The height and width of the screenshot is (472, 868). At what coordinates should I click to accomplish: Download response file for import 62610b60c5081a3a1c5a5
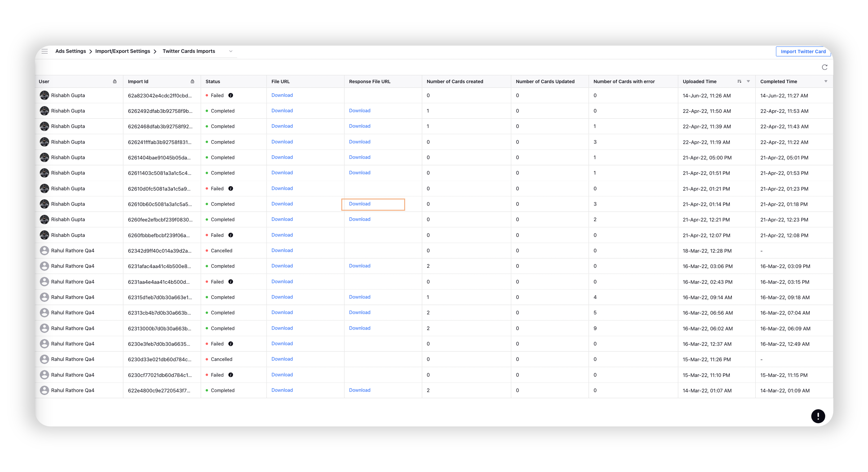click(x=360, y=204)
